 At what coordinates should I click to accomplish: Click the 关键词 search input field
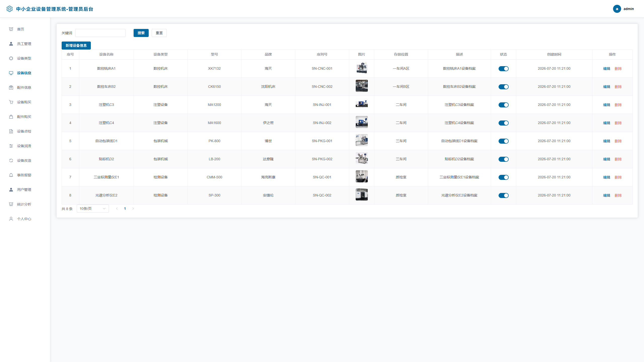100,33
